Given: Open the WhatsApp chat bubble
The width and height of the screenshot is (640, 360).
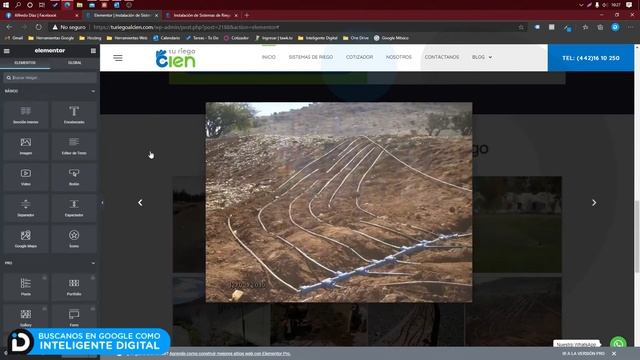Looking at the screenshot, I should point(618,344).
